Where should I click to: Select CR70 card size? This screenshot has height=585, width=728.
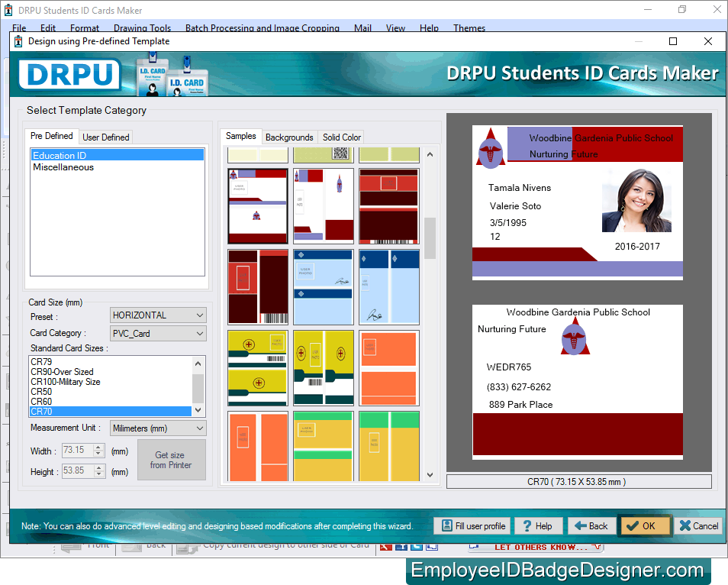click(x=111, y=411)
